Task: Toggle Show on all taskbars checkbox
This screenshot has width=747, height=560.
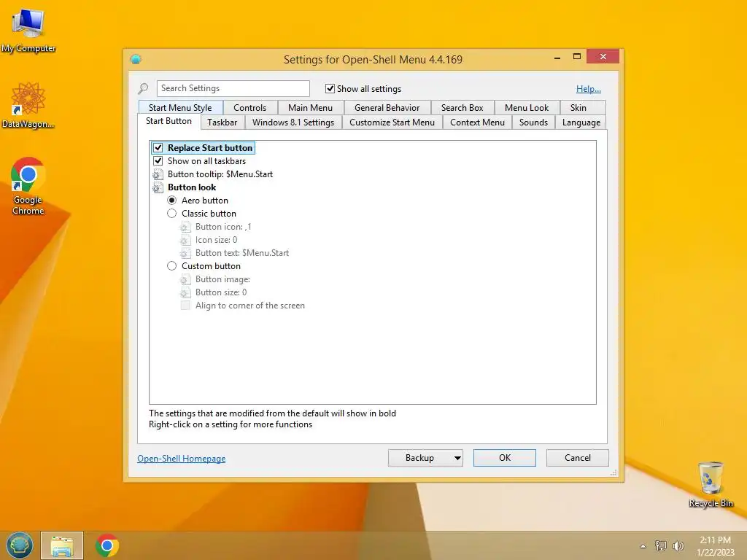Action: point(158,161)
